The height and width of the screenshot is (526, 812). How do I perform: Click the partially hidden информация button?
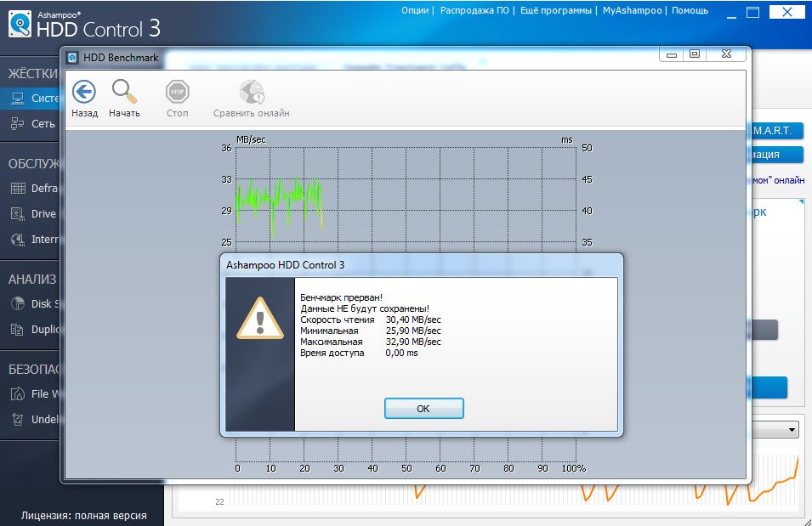coord(775,155)
